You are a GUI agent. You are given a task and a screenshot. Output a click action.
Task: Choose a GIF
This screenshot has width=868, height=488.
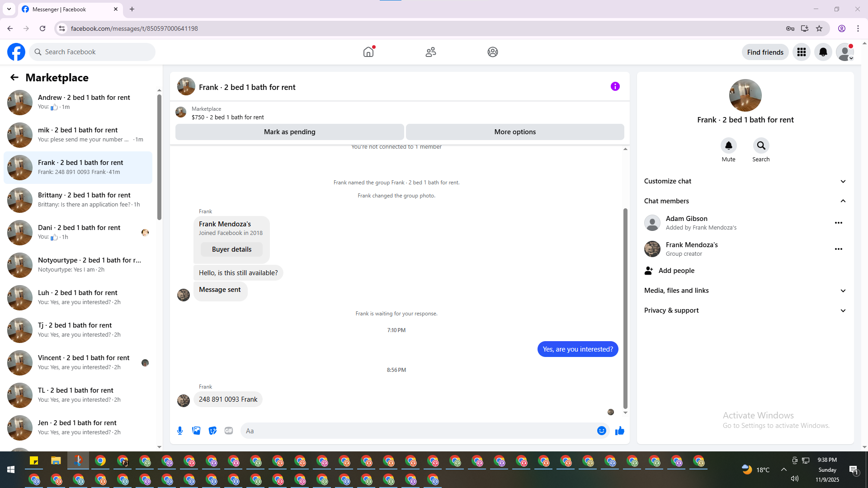pyautogui.click(x=229, y=431)
